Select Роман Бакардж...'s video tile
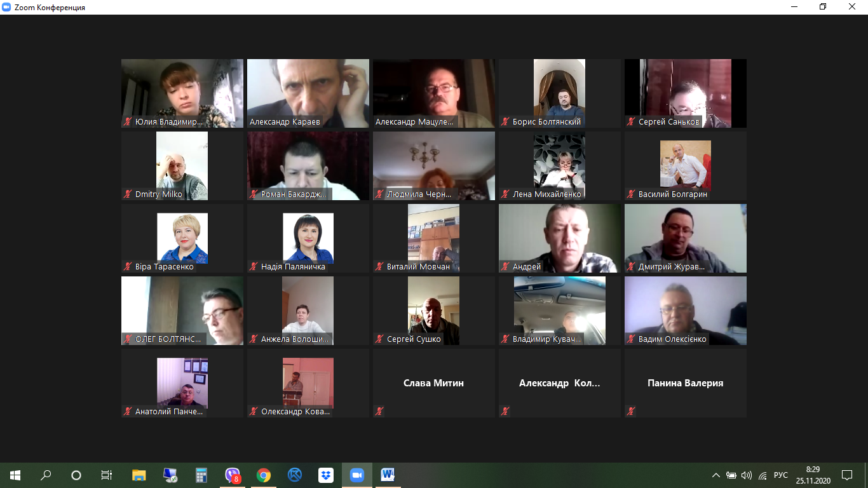 click(x=308, y=166)
